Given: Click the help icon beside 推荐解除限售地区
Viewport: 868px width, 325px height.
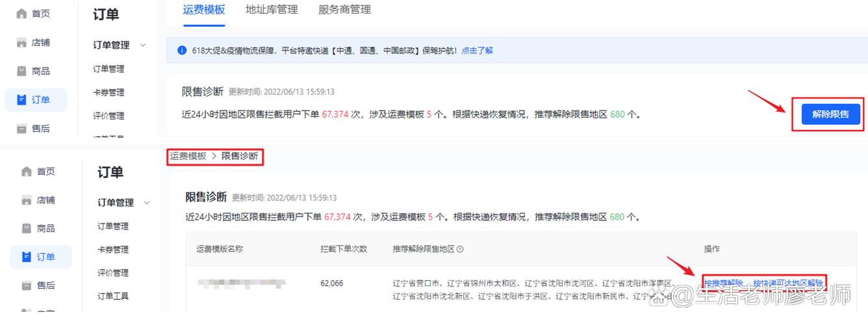Looking at the screenshot, I should coord(460,249).
